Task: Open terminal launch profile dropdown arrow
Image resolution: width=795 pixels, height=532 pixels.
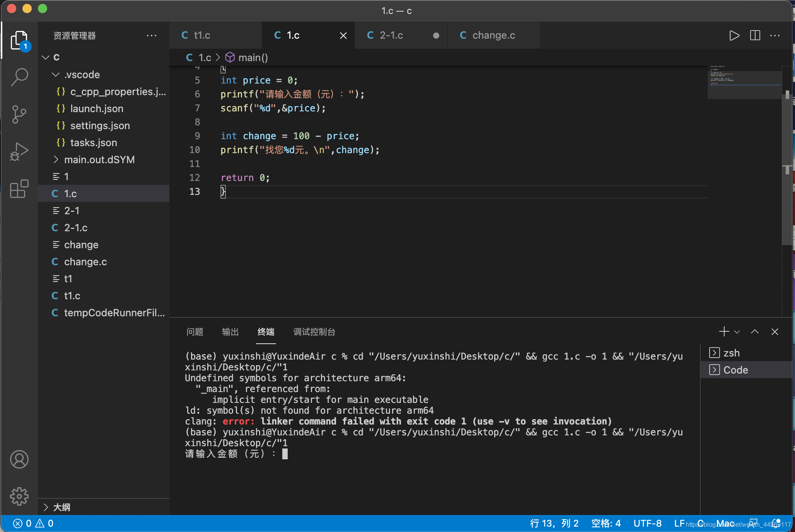Action: [x=737, y=332]
